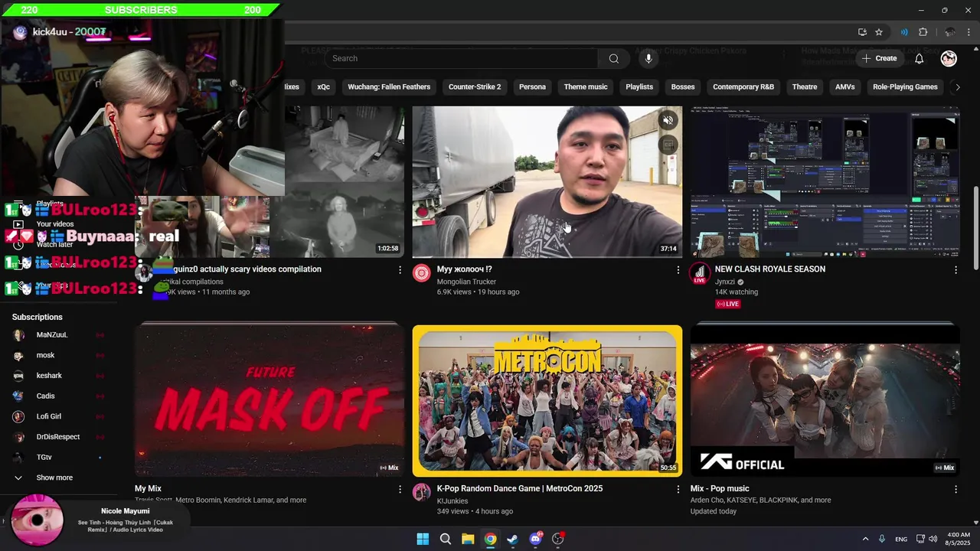The height and width of the screenshot is (551, 980).
Task: Open the MetroCon K-Pop dance thumbnail
Action: point(547,400)
